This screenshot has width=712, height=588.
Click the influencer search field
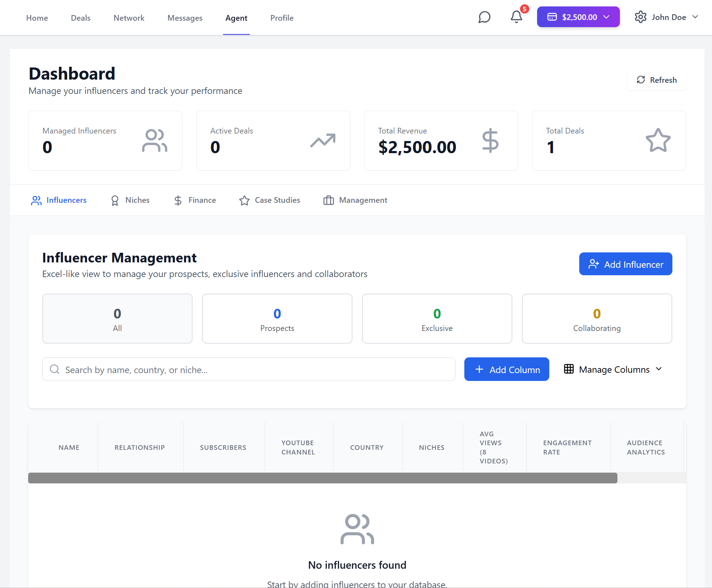click(x=249, y=369)
